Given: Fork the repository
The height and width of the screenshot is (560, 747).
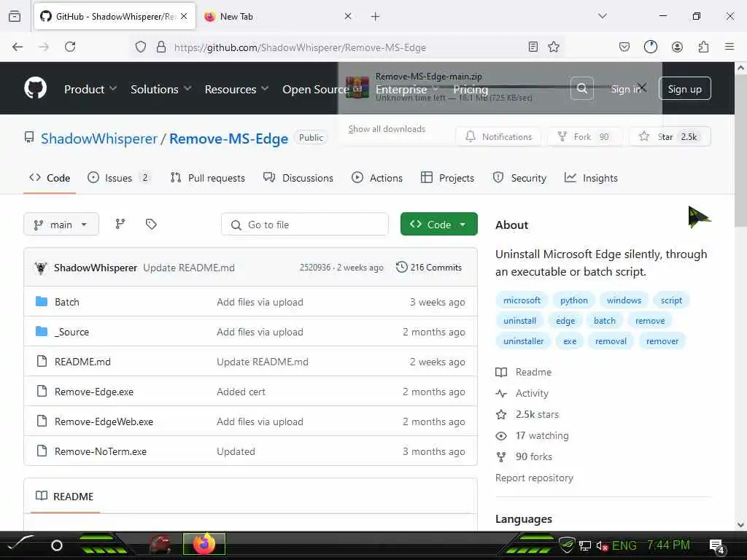Looking at the screenshot, I should [x=584, y=136].
